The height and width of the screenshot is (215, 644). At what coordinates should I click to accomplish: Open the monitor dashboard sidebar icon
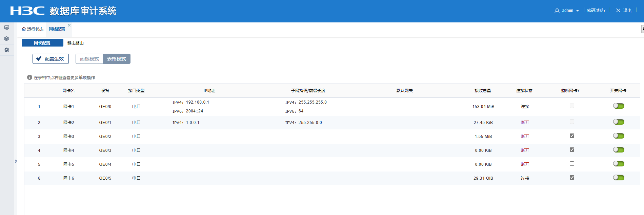(7, 28)
